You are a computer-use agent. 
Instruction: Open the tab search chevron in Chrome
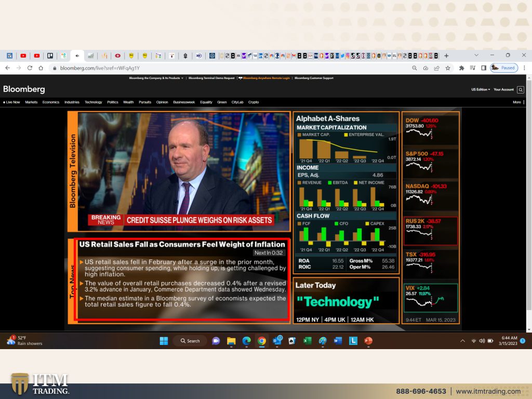(476, 55)
